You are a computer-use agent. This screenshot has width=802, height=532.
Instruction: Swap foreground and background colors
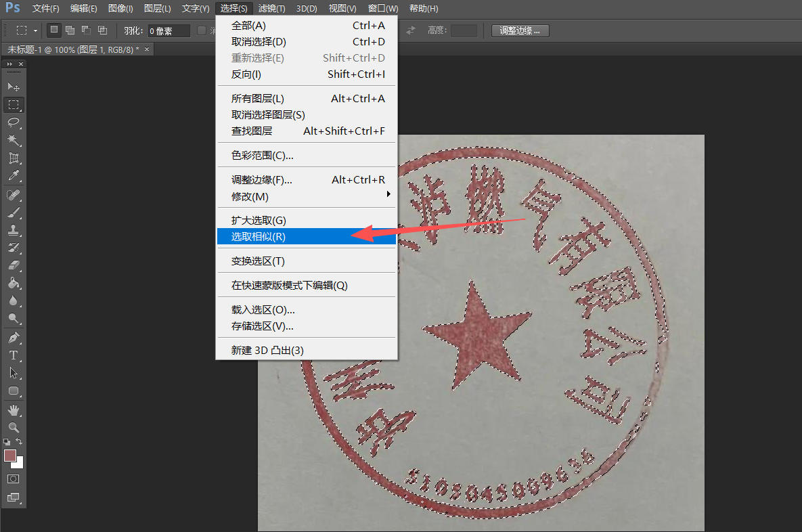[x=20, y=441]
